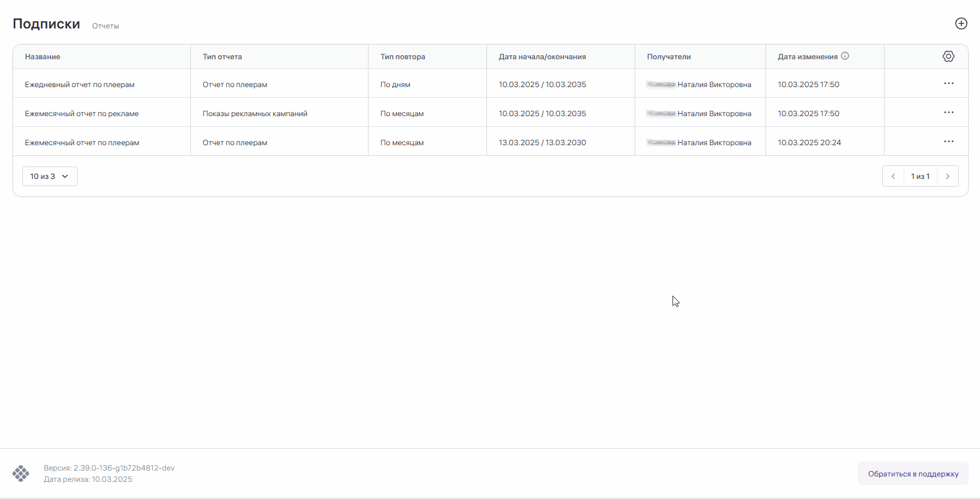The image size is (980, 499).
Task: Open actions menu for Ежедневный отчет по плеерам
Action: click(x=948, y=84)
